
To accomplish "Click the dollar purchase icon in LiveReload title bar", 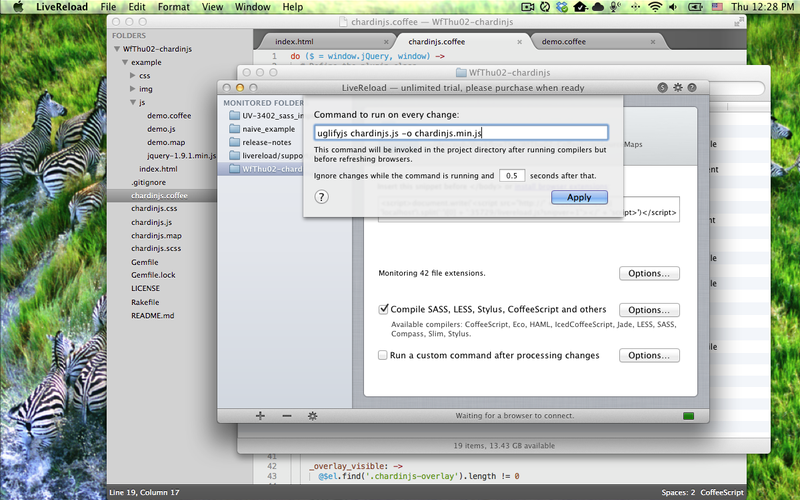I will tap(662, 88).
